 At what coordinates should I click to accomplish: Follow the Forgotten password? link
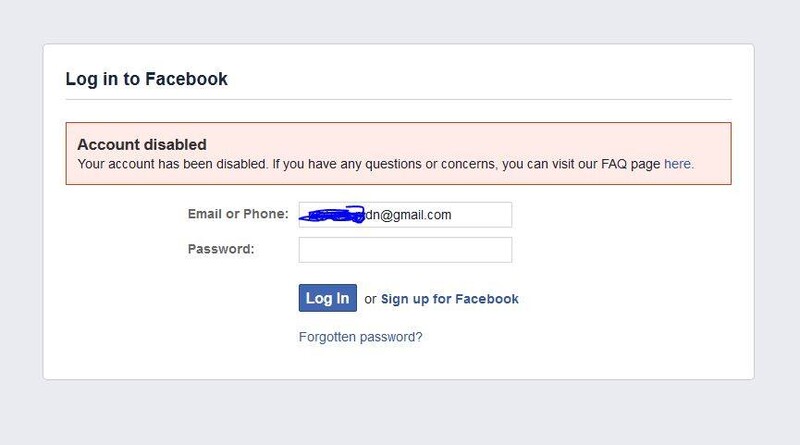click(360, 337)
